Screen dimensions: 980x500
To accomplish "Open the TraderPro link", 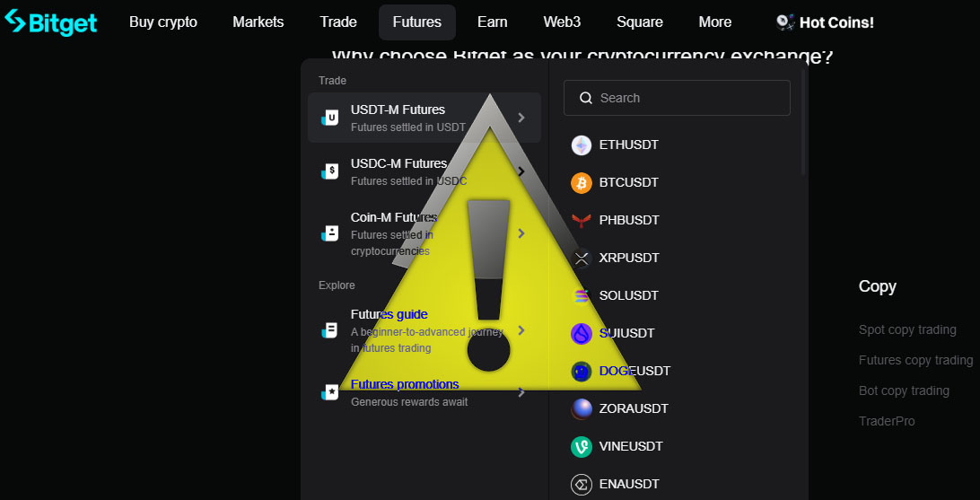I will (x=887, y=421).
